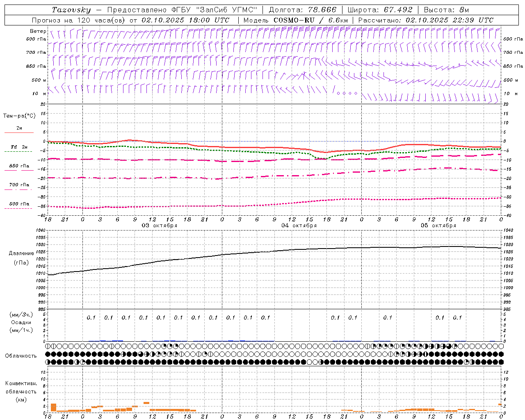
Task: Click the 03 октября date label
Action: point(160,226)
